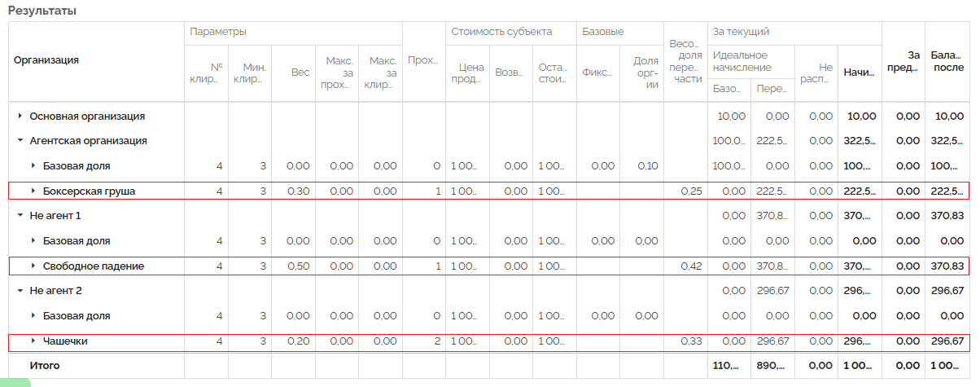Click the За текущий header group

[741, 32]
